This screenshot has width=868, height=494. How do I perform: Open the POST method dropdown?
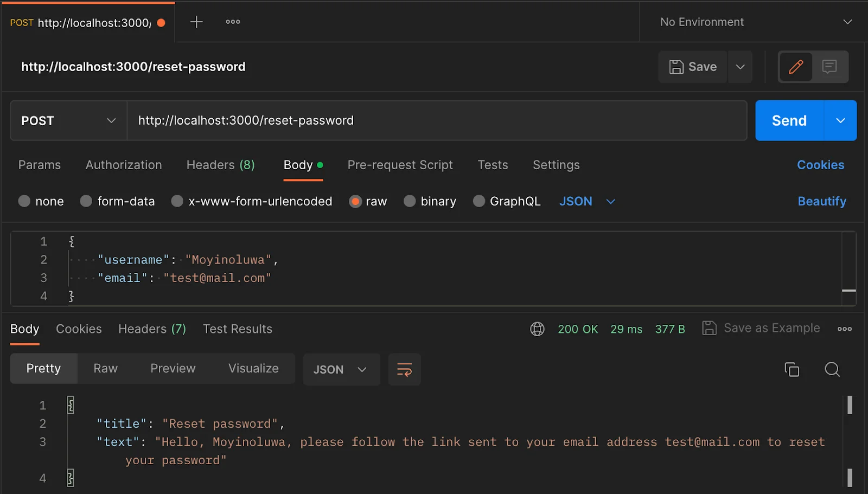pyautogui.click(x=69, y=120)
